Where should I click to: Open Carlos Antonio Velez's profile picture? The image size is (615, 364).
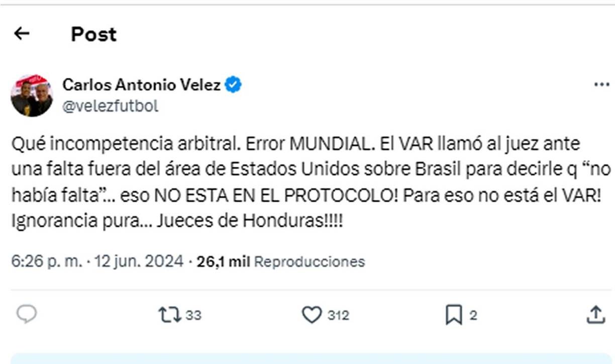31,93
